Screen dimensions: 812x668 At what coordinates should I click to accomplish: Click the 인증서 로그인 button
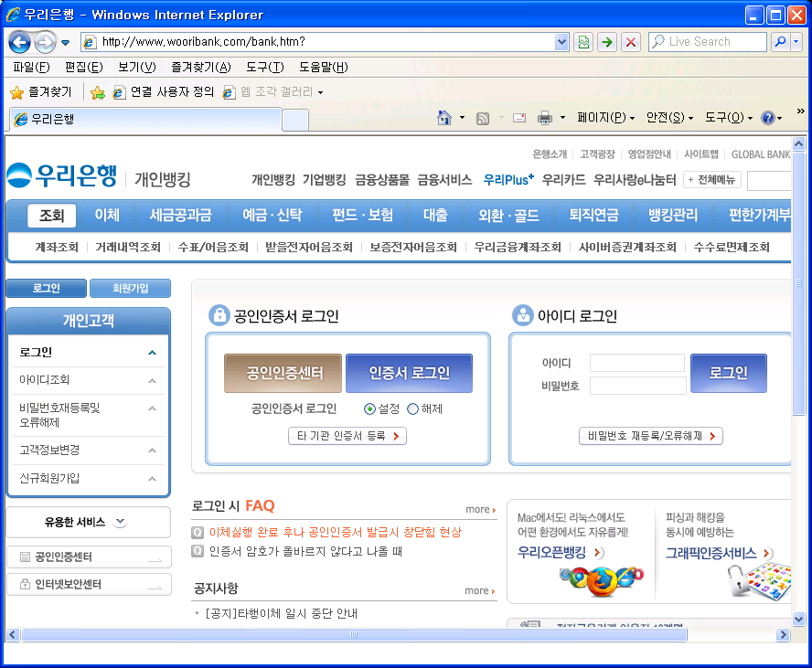point(409,373)
